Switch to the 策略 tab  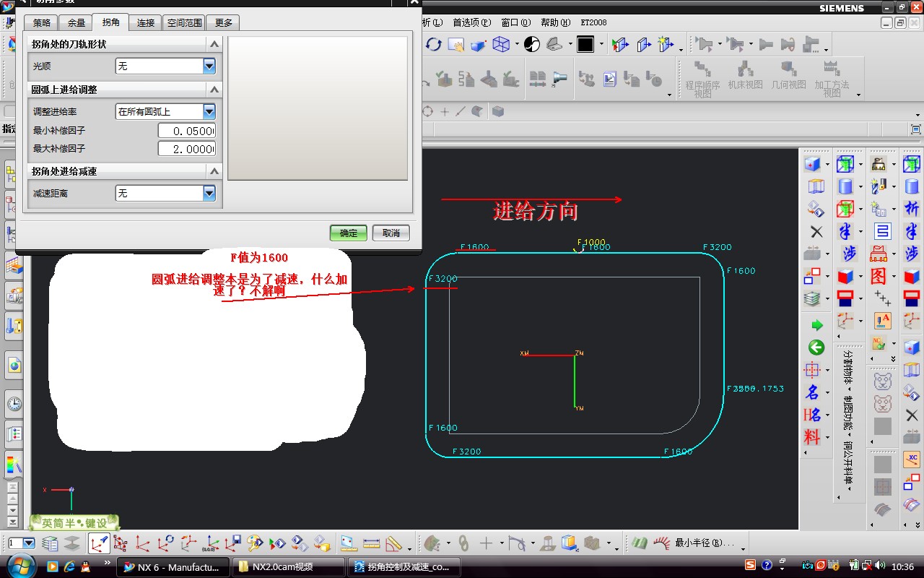pos(42,22)
